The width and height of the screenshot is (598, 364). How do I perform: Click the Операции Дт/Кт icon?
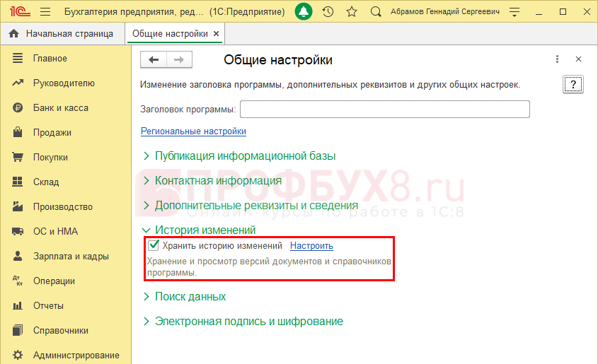(18, 281)
